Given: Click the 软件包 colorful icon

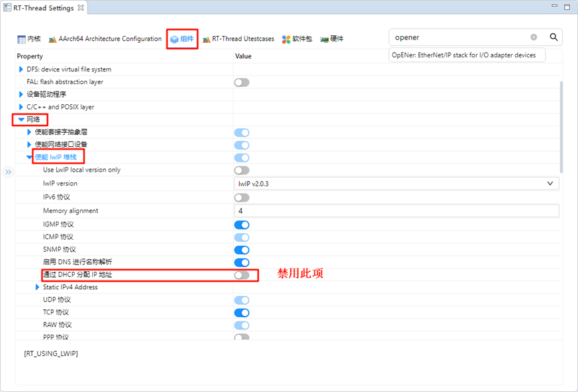Looking at the screenshot, I should pyautogui.click(x=286, y=39).
